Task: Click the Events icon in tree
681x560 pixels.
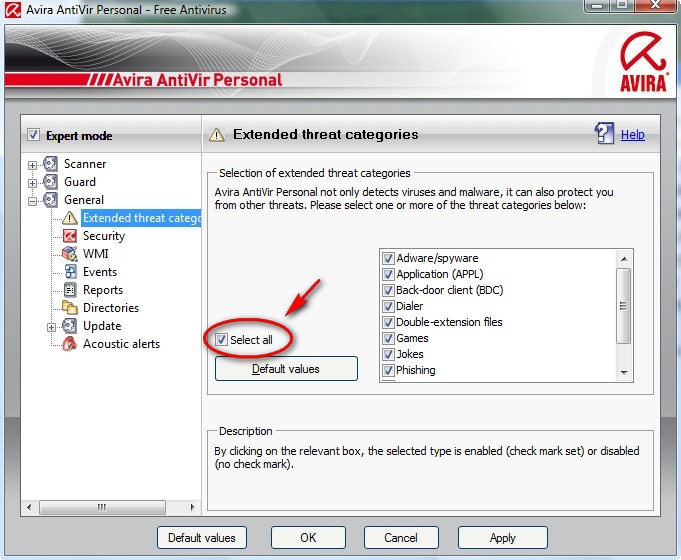Action: coord(70,272)
